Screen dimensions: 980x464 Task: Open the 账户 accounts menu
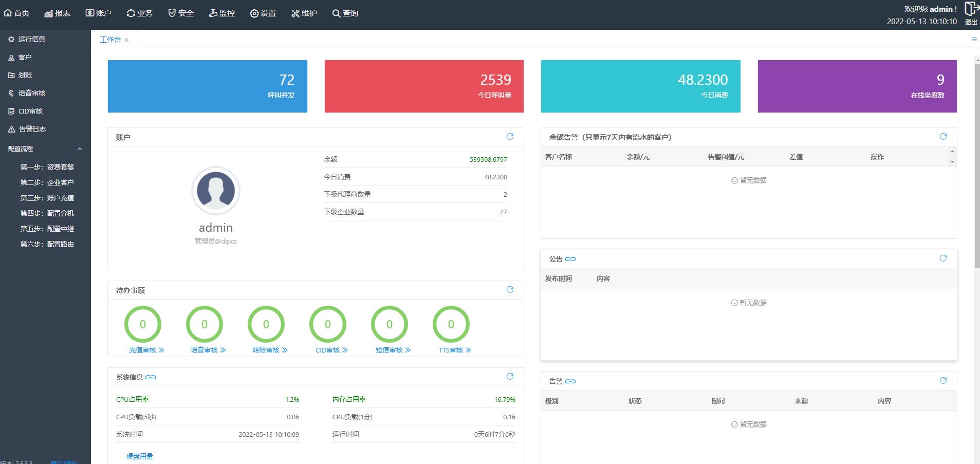tap(99, 13)
